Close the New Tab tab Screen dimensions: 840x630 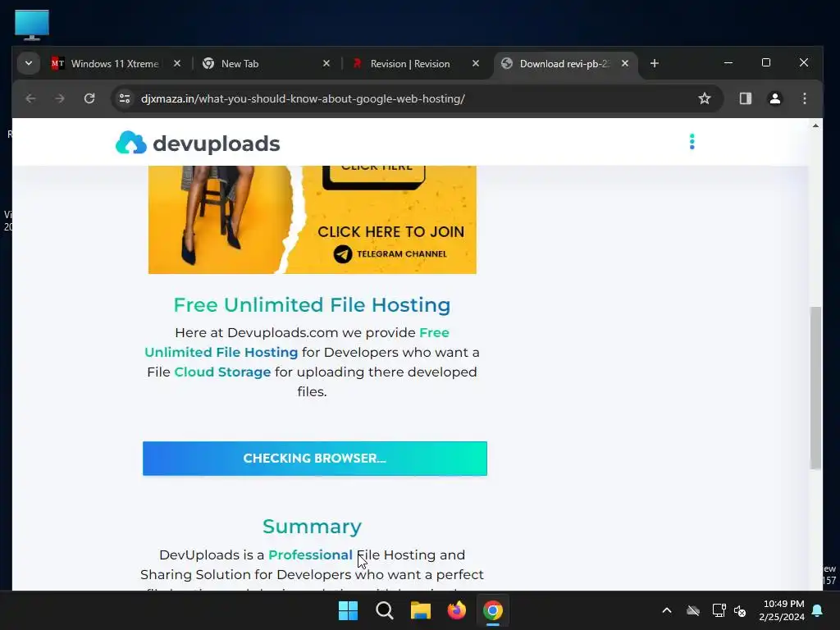pyautogui.click(x=326, y=63)
